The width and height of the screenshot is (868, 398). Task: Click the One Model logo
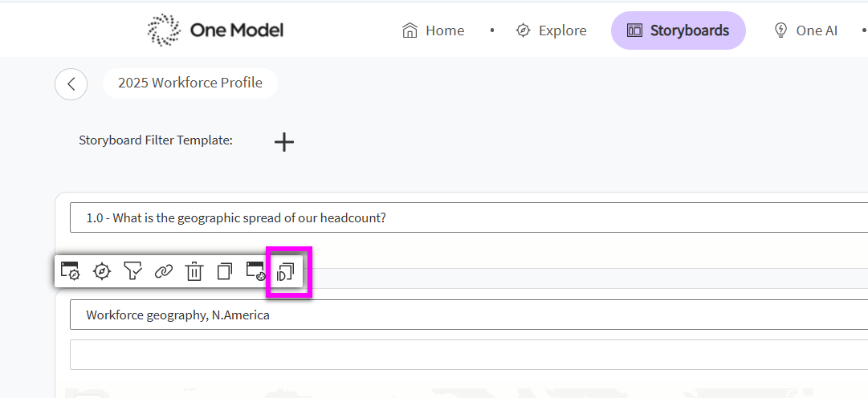pos(215,30)
